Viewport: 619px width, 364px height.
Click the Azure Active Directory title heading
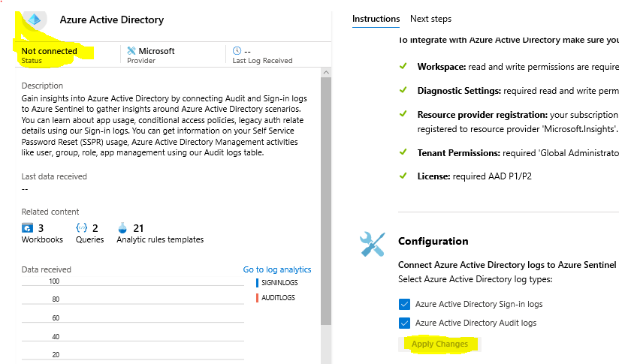(112, 20)
